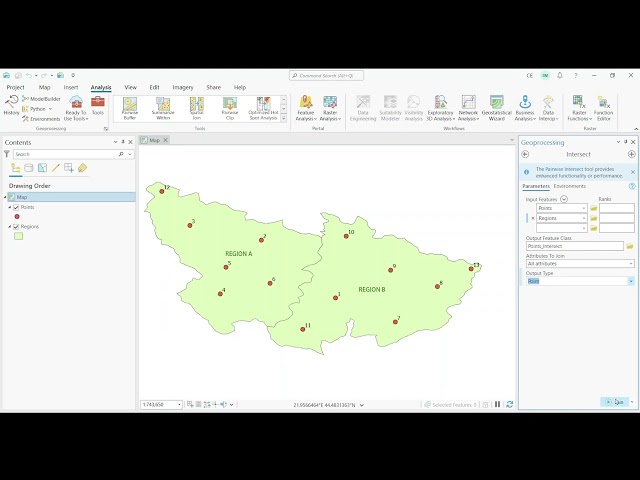Switch Contents to List By Editing
The image size is (640, 480).
pyautogui.click(x=56, y=168)
